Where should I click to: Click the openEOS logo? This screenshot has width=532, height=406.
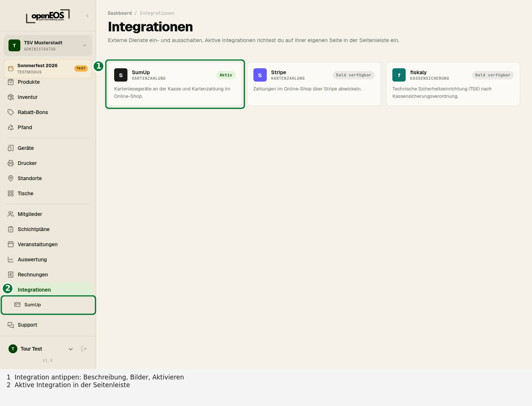click(48, 16)
